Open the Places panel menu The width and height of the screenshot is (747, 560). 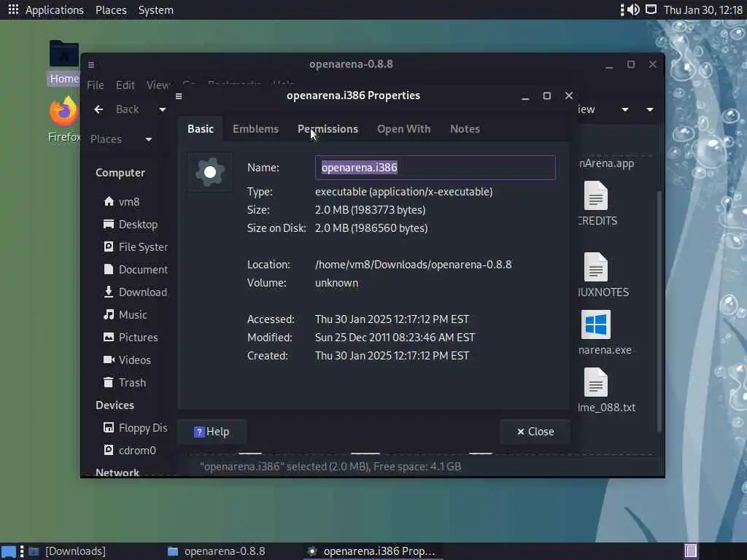pos(111,9)
